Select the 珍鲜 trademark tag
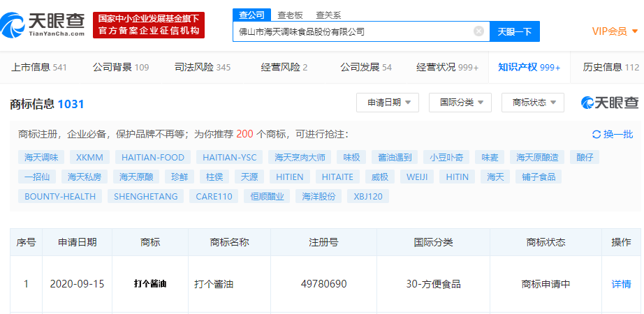This screenshot has width=644, height=314. (180, 177)
